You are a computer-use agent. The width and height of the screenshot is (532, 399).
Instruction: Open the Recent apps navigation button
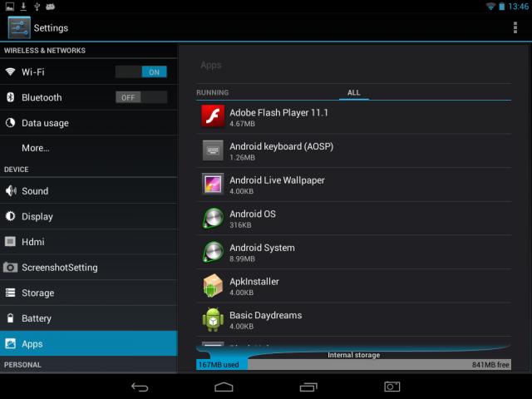308,387
